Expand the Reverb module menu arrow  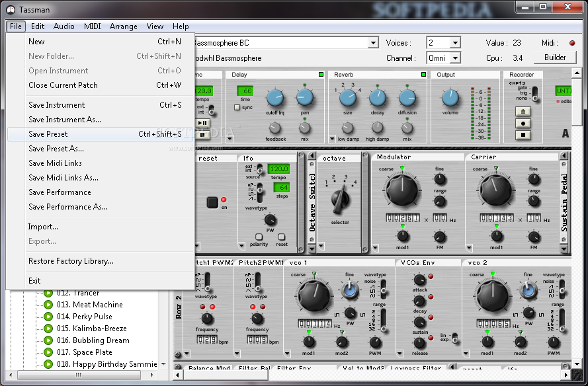pos(332,139)
